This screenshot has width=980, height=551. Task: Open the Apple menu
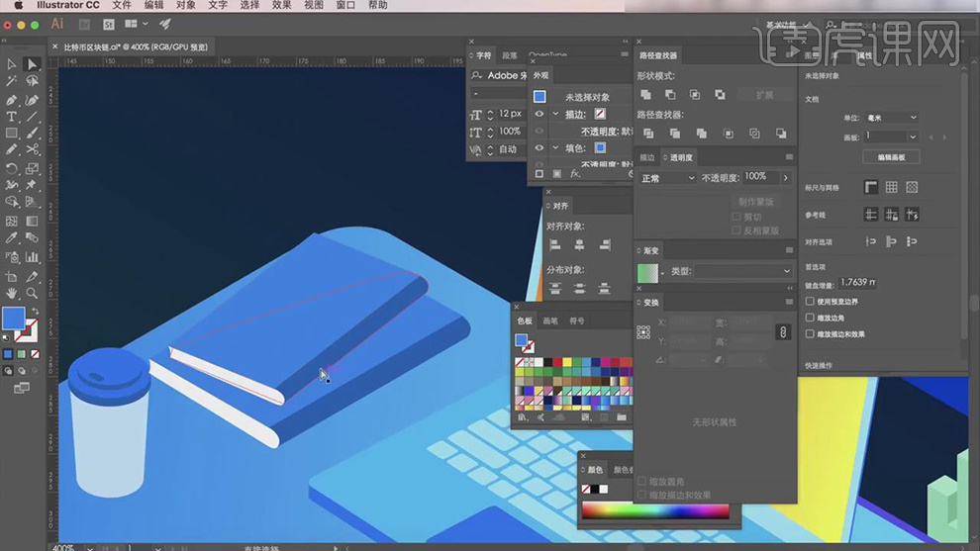[18, 5]
